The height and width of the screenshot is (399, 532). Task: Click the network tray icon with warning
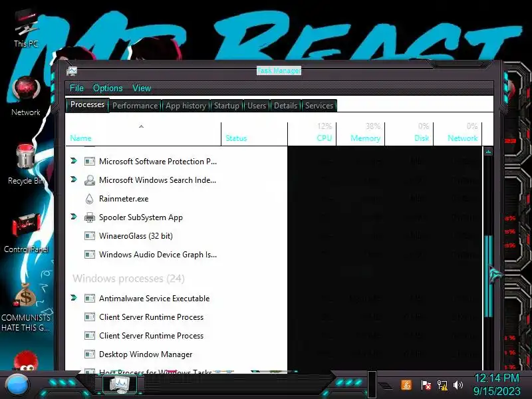tap(442, 385)
